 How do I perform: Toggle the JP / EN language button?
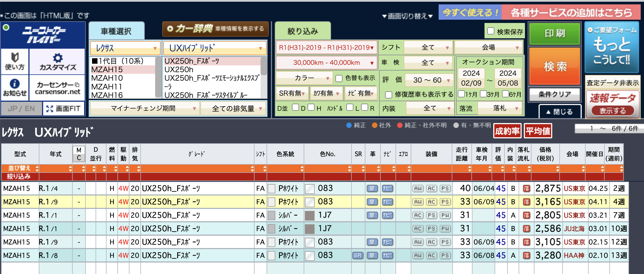(21, 109)
